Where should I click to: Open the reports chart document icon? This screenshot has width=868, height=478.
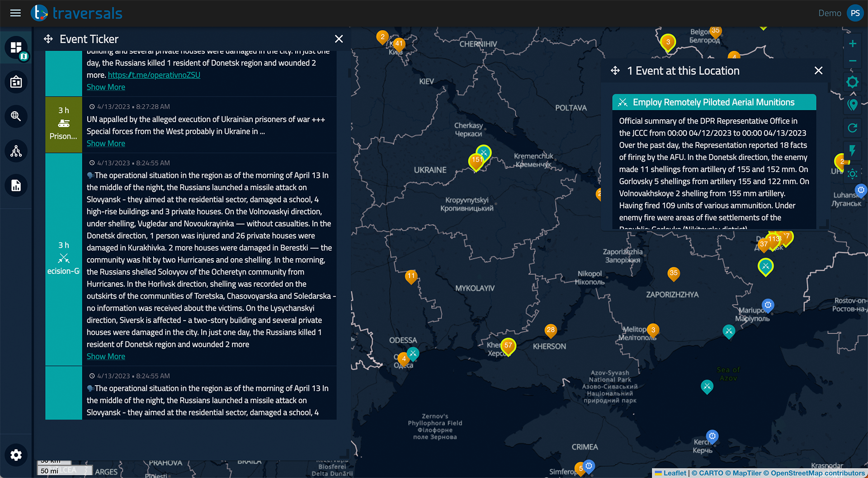click(16, 185)
